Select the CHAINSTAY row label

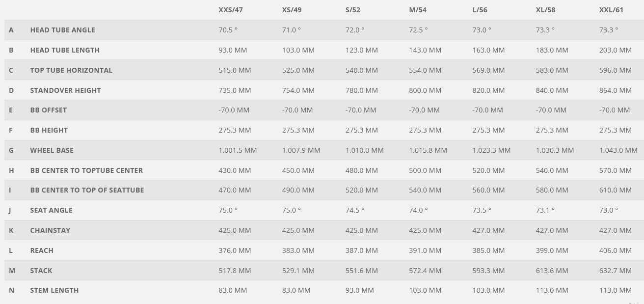pos(50,230)
